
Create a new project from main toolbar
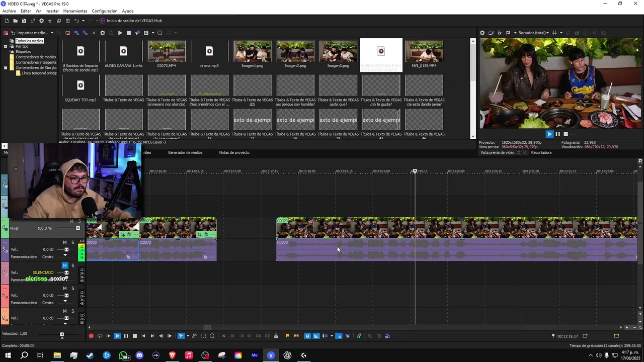tap(7, 21)
